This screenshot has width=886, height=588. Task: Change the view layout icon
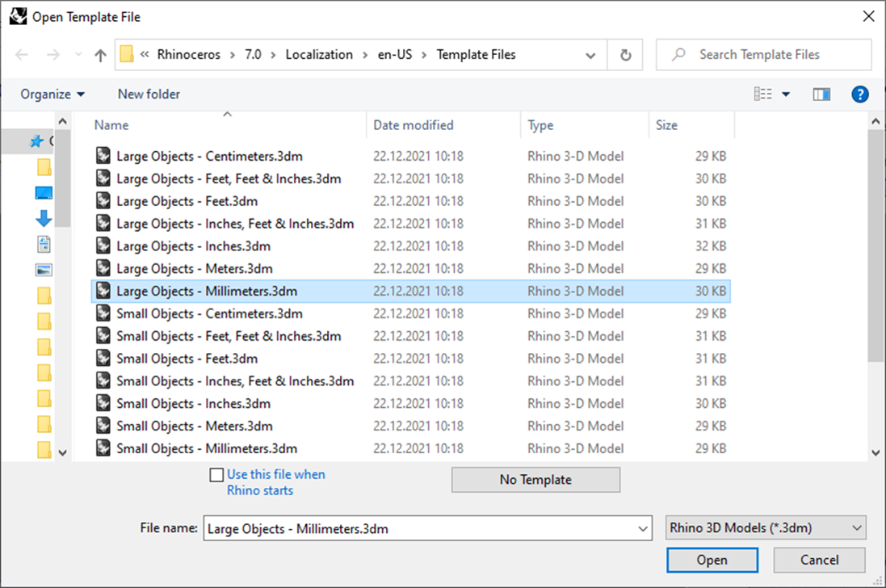(x=762, y=94)
